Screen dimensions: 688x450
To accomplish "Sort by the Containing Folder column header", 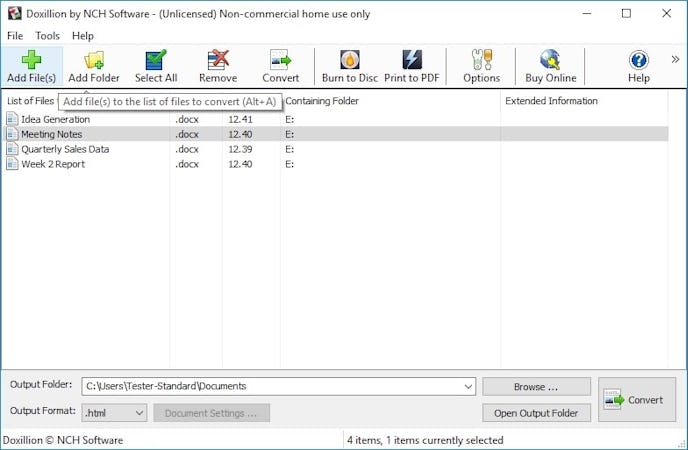I will (322, 101).
